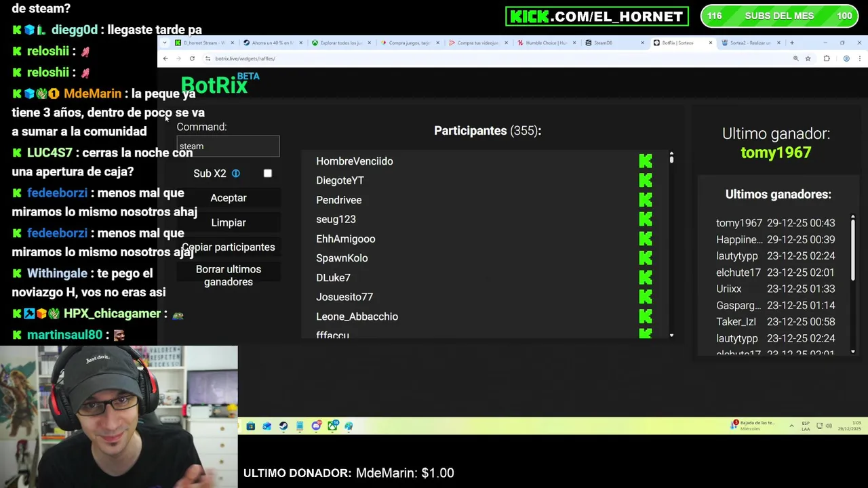
Task: Bookmark the page with the star icon
Action: tap(808, 58)
